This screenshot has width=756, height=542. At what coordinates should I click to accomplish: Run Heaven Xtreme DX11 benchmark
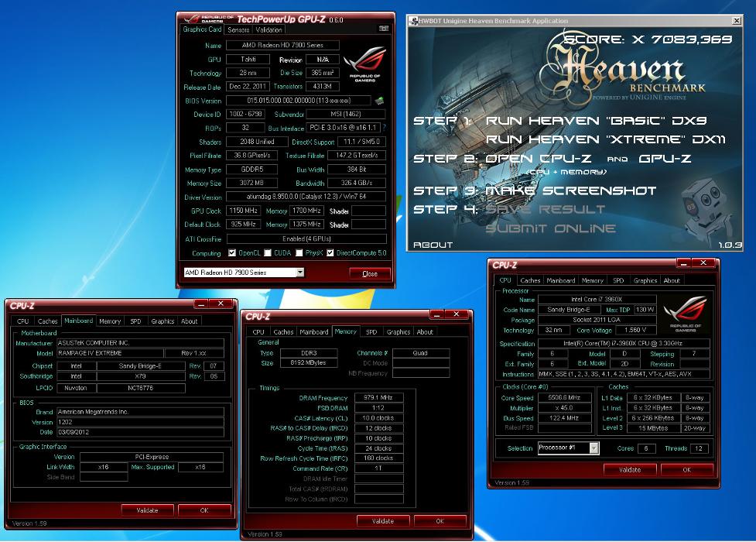click(x=606, y=139)
